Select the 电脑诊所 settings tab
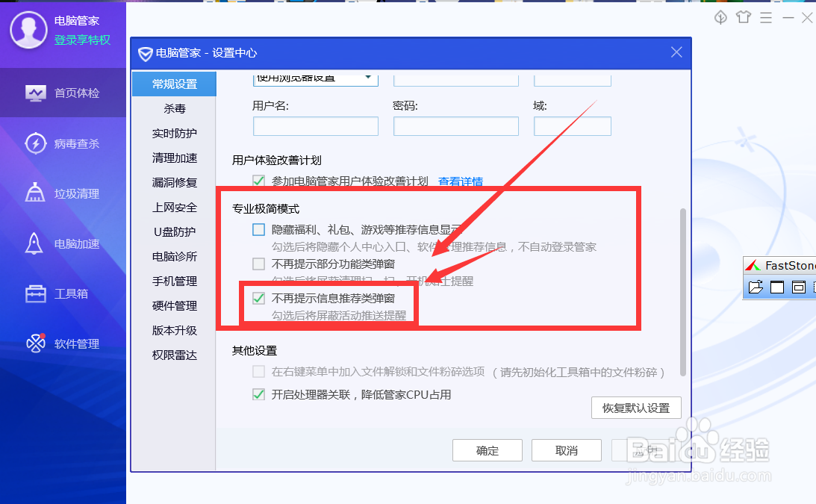Image resolution: width=816 pixels, height=504 pixels. [x=175, y=257]
